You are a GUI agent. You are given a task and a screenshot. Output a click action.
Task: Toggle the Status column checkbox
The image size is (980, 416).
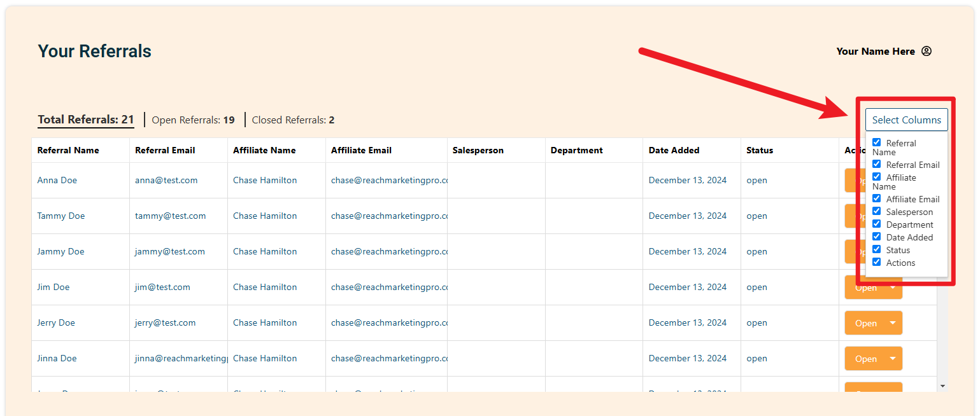tap(877, 249)
